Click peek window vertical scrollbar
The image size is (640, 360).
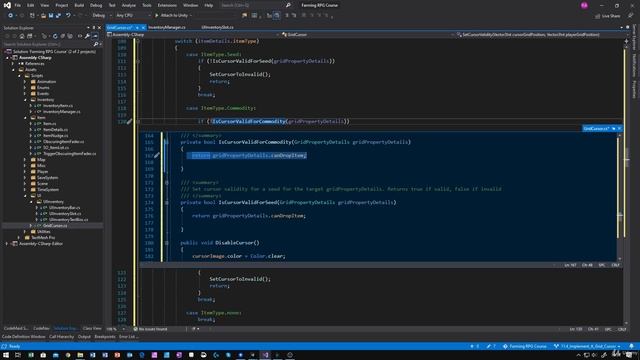coord(620,196)
